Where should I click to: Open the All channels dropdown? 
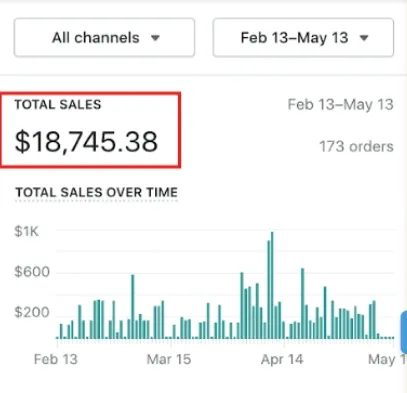pos(104,38)
